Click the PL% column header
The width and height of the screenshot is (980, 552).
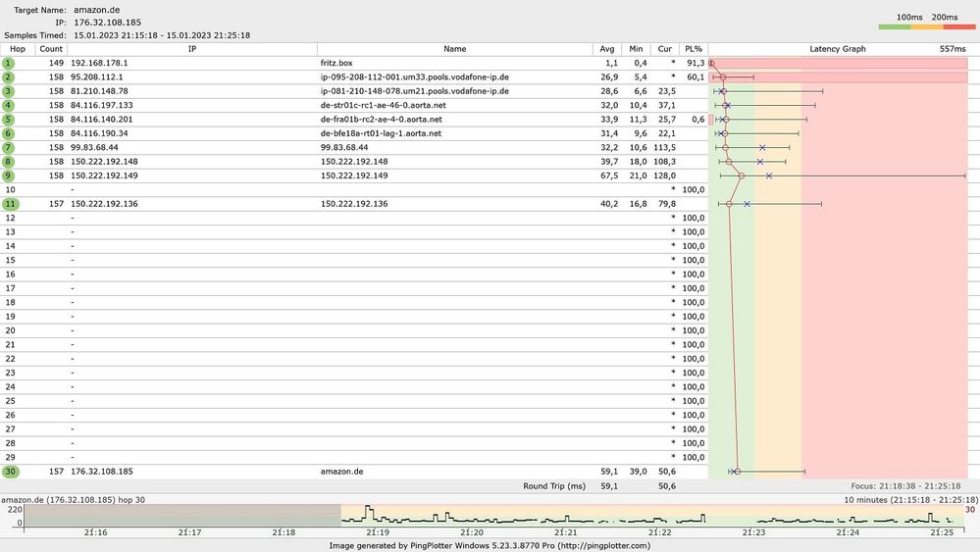coord(694,49)
